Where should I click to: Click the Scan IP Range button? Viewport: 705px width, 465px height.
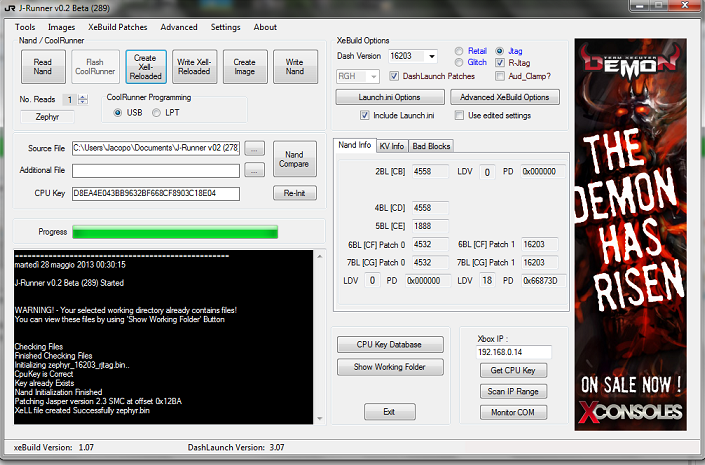(x=513, y=391)
